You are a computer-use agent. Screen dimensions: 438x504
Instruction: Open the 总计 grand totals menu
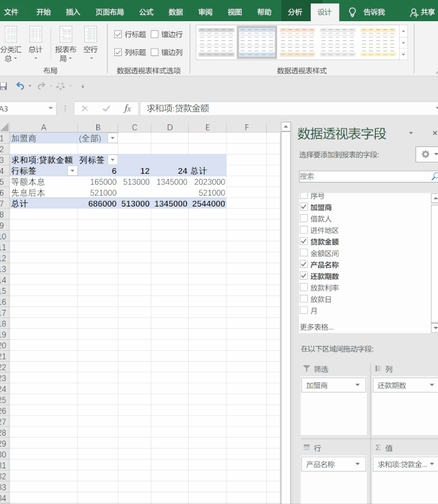click(x=36, y=44)
